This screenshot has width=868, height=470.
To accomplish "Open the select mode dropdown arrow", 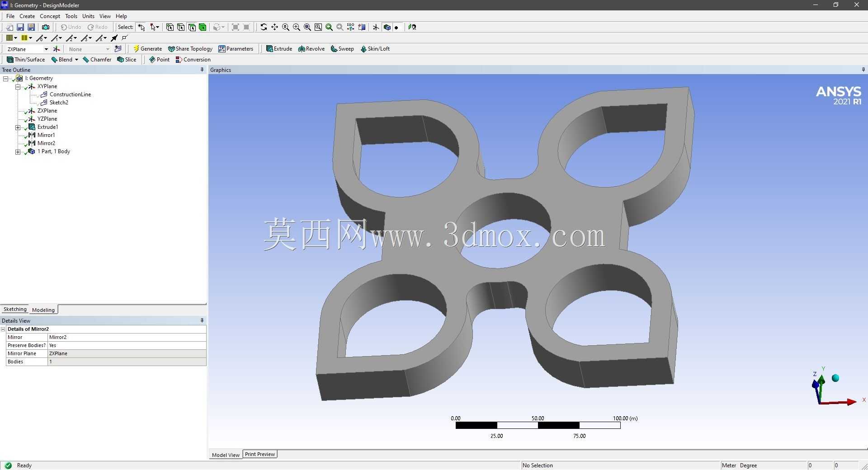I will click(158, 27).
